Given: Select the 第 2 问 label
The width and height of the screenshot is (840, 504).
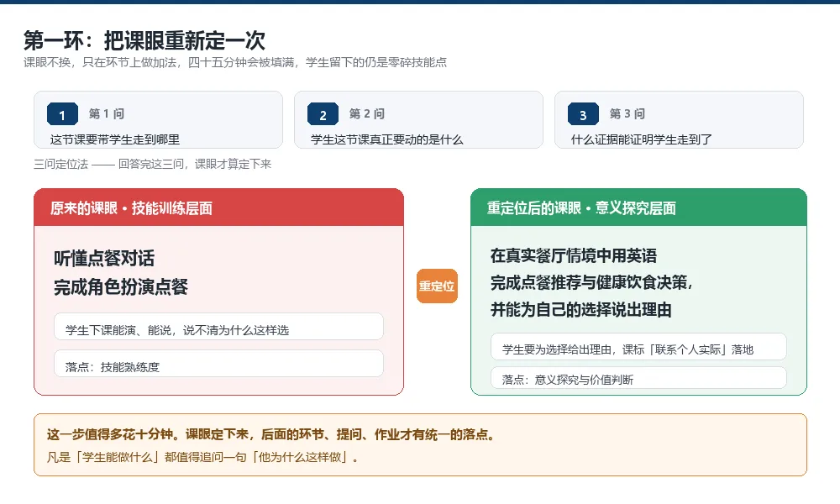Looking at the screenshot, I should point(367,113).
